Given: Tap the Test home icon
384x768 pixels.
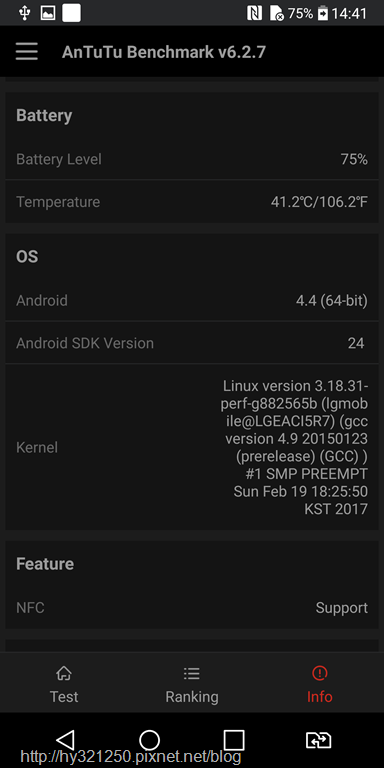Looking at the screenshot, I should click(64, 673).
